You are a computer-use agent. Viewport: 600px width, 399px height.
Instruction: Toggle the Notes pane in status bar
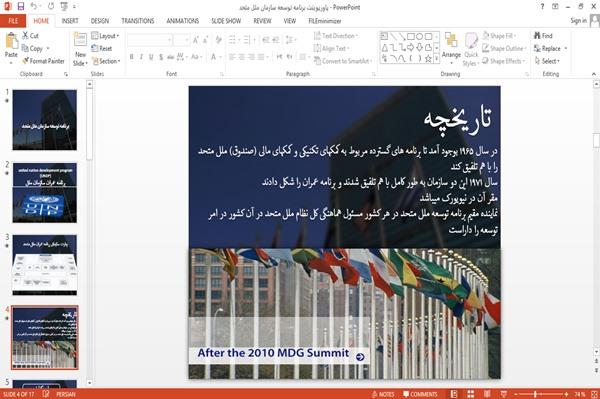point(383,394)
